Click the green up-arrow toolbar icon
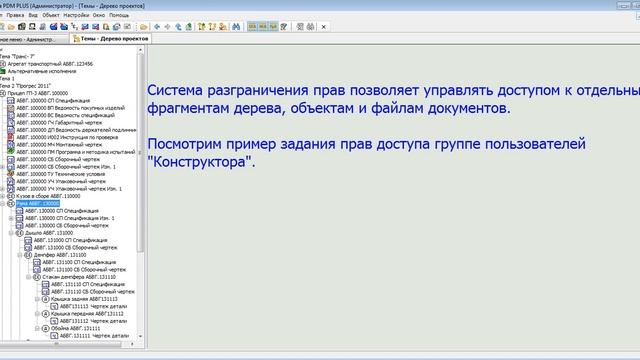Viewport: 640px width, 360px height. pyautogui.click(x=189, y=27)
